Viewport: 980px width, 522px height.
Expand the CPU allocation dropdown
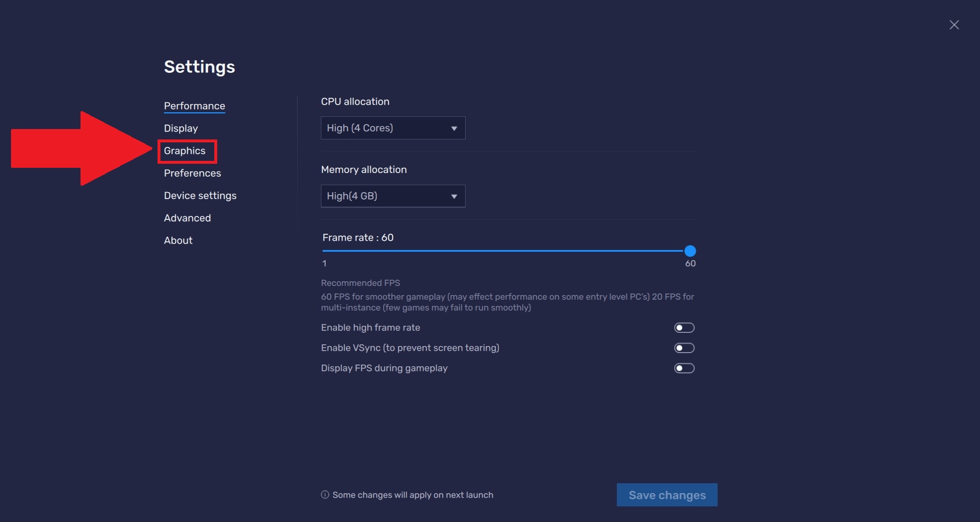click(393, 128)
